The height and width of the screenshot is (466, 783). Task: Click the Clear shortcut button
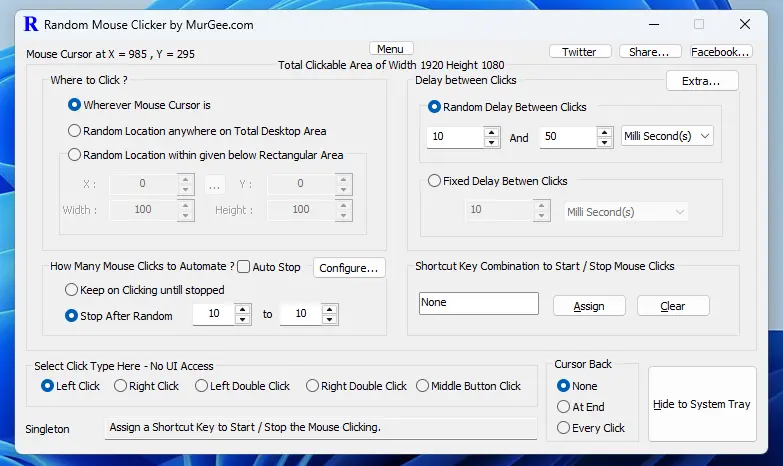pos(673,306)
